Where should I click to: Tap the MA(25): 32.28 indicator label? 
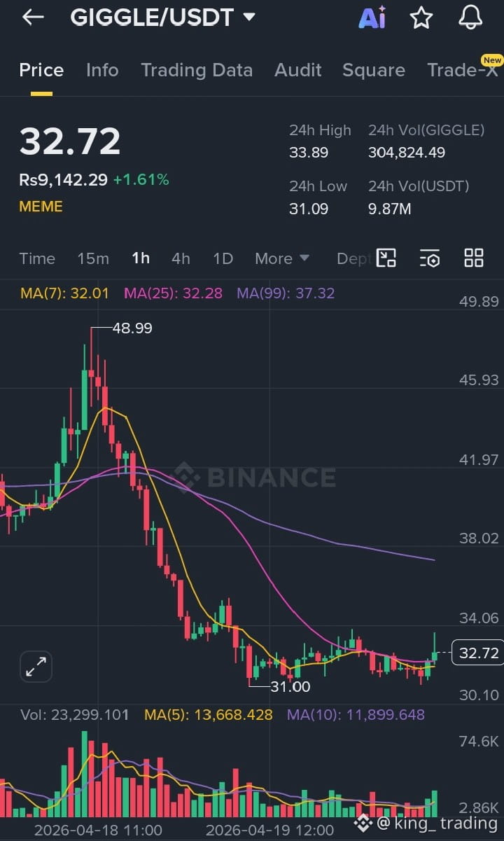point(173,293)
